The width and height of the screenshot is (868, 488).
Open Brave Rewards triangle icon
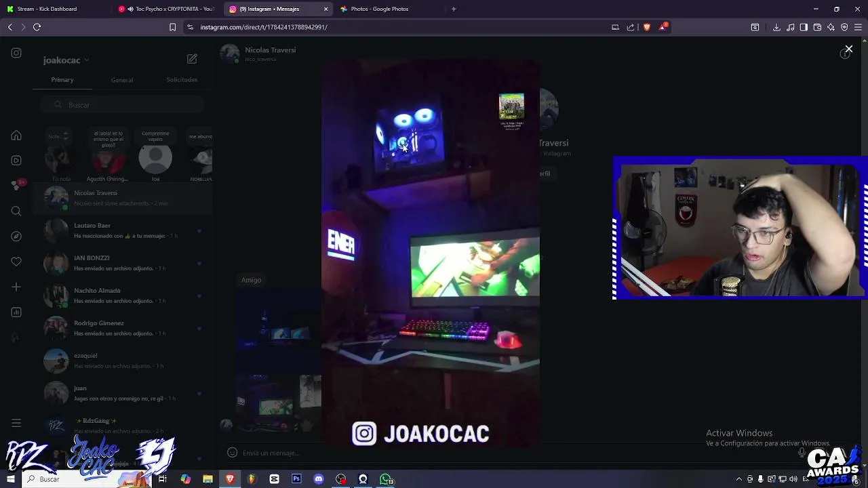[663, 27]
